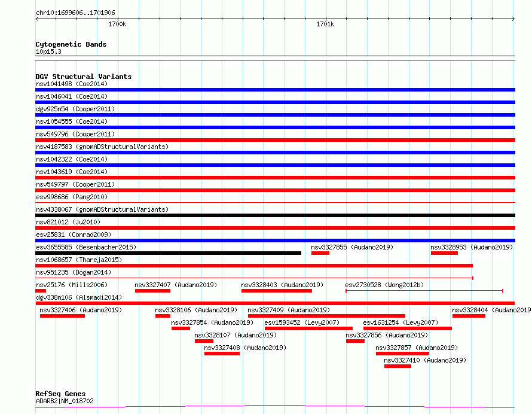The width and height of the screenshot is (532, 414).
Task: Click the 1700k ruler tick label
Action: (x=117, y=24)
